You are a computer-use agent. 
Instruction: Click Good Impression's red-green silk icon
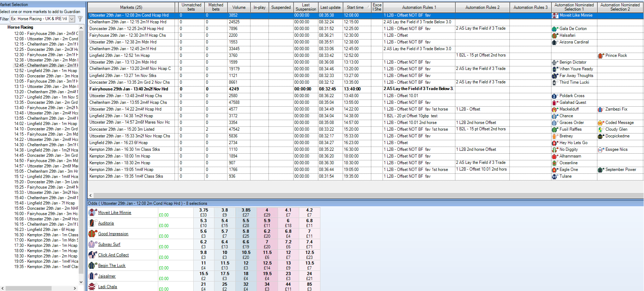pos(92,233)
